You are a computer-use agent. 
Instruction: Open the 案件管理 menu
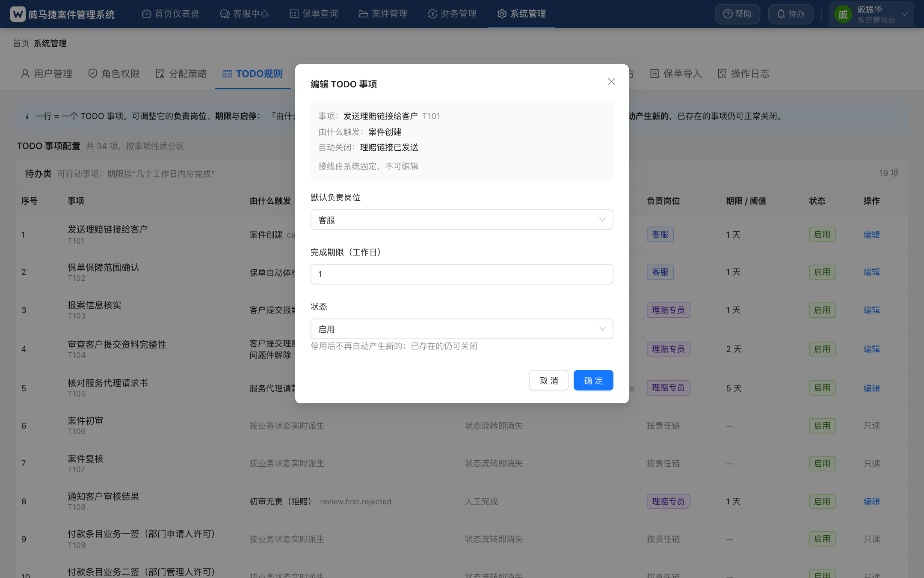pyautogui.click(x=383, y=14)
